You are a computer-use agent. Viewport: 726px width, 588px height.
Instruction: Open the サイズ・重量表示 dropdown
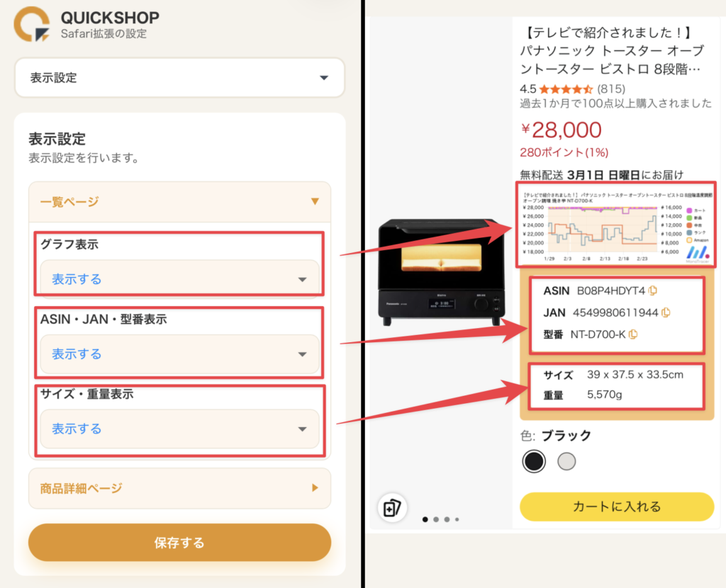[179, 429]
